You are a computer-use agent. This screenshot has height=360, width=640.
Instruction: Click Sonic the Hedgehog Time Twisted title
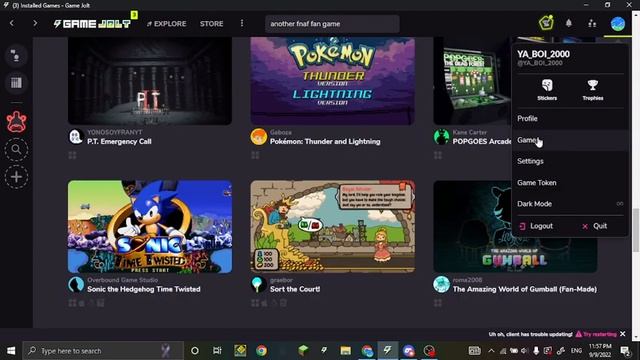[144, 289]
